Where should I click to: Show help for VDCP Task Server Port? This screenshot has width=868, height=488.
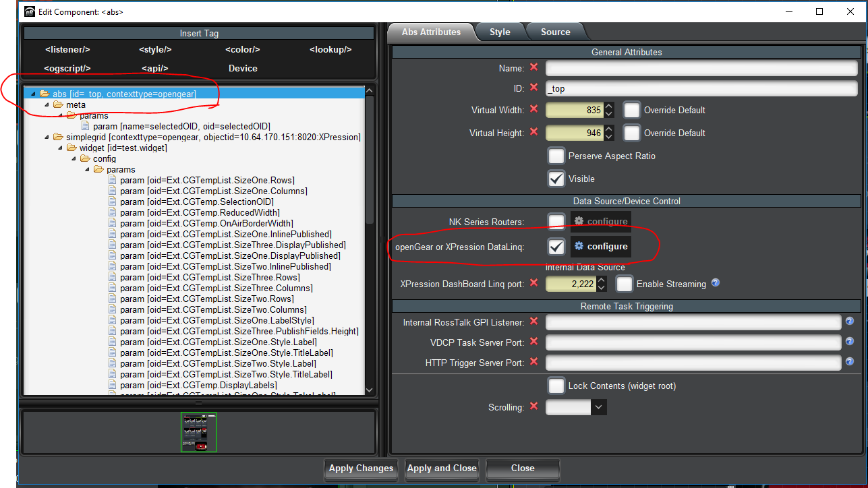tap(850, 342)
